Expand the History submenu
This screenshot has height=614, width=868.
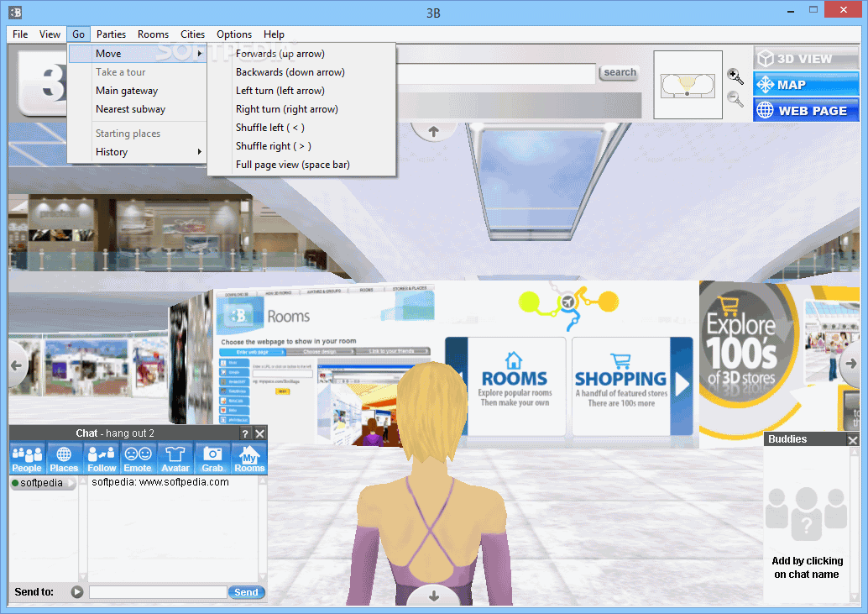[138, 152]
